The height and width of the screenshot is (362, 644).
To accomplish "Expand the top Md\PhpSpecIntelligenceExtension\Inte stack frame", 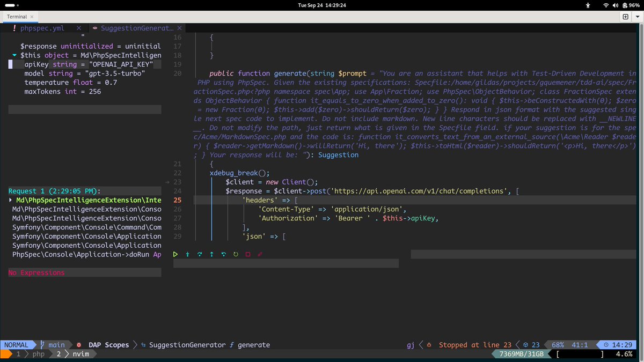I will point(11,200).
